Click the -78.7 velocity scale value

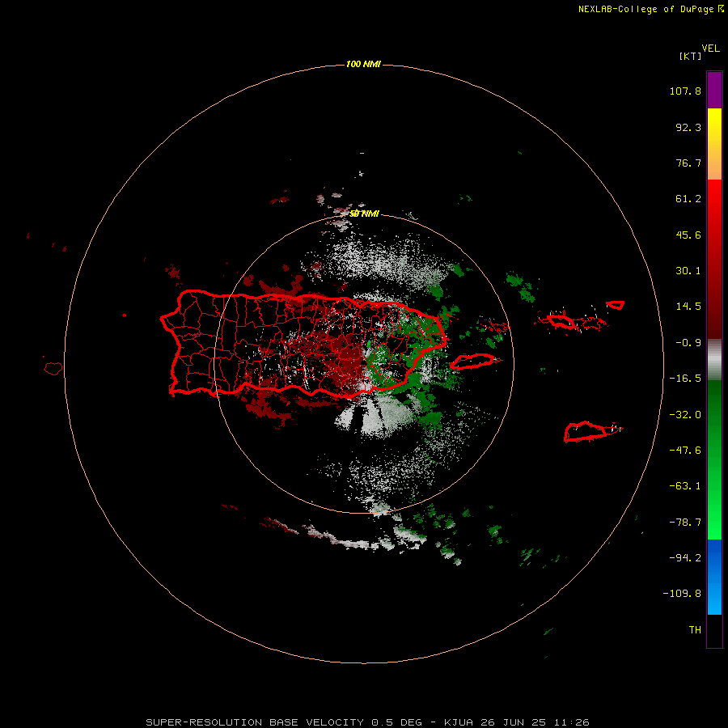point(685,523)
